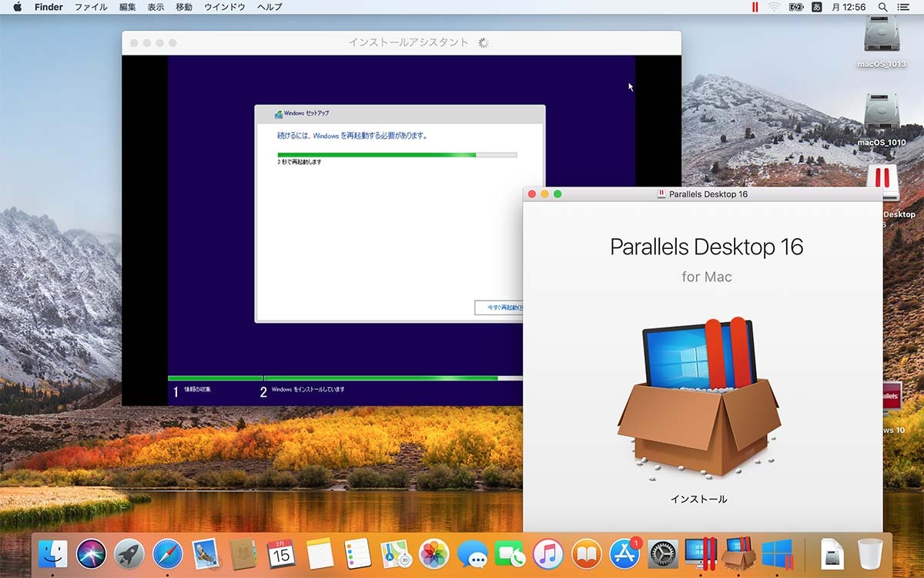Click 今すぐ再起動 button in Windows setup
This screenshot has width=924, height=578.
(499, 307)
